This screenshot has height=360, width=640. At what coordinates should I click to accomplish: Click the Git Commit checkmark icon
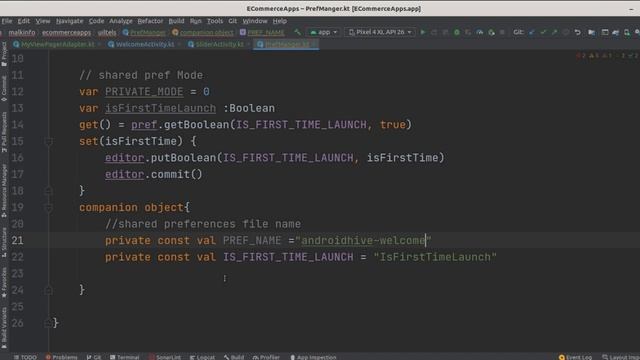coord(543,32)
